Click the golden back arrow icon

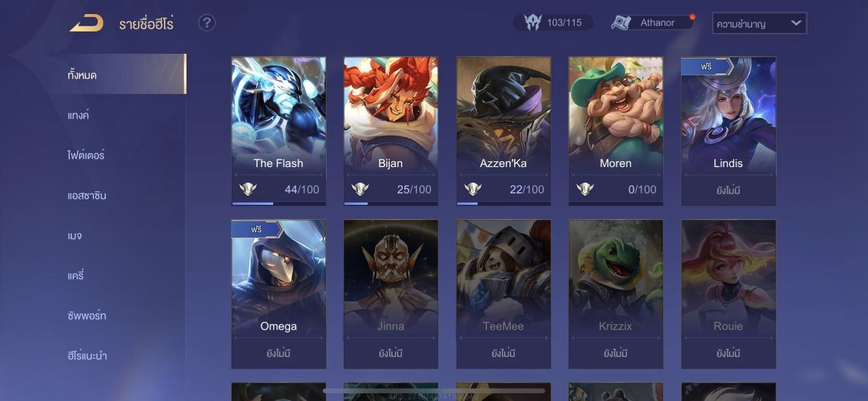point(87,23)
